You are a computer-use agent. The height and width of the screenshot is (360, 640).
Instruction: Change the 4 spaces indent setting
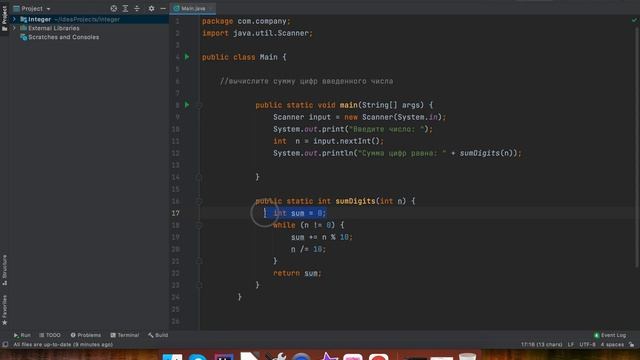coord(612,344)
